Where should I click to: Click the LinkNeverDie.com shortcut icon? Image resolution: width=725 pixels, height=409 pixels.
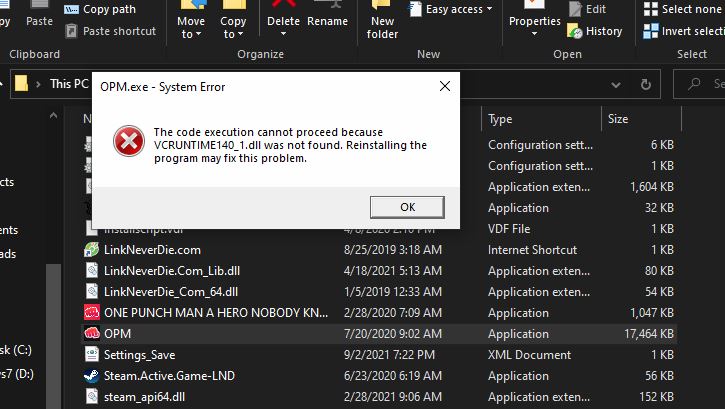[x=92, y=250]
